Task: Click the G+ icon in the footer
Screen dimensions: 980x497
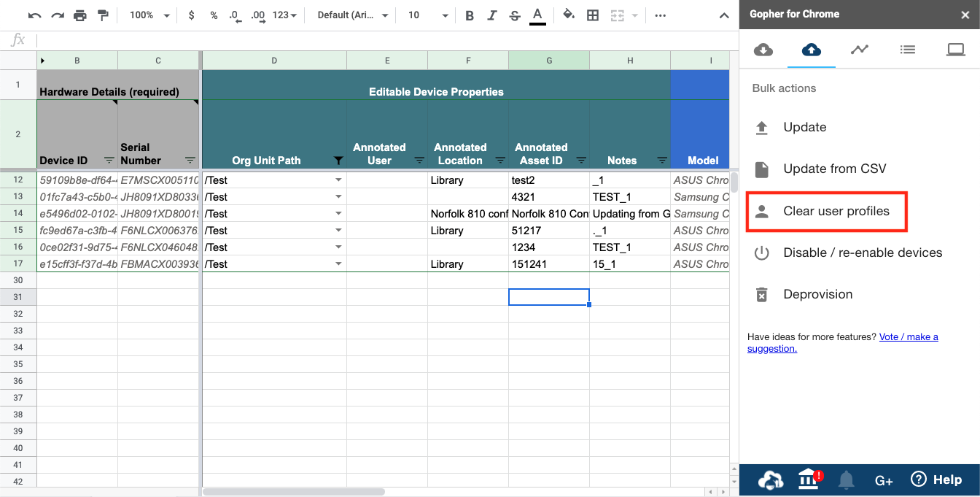Action: coord(884,480)
